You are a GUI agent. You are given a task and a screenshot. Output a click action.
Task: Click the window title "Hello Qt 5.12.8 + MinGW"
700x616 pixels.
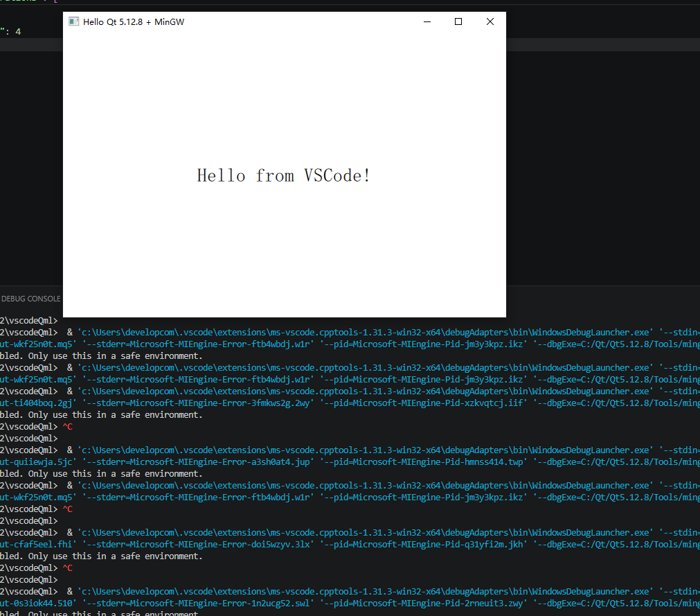pos(134,22)
